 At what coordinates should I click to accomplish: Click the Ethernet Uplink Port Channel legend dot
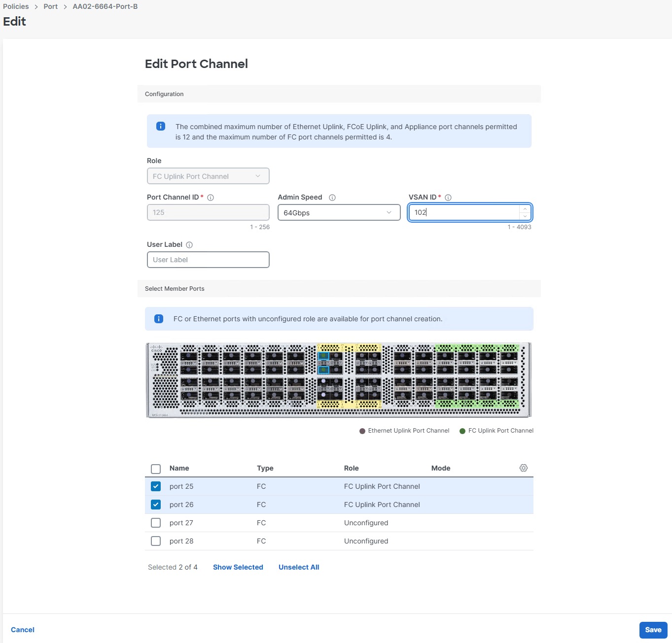click(362, 431)
